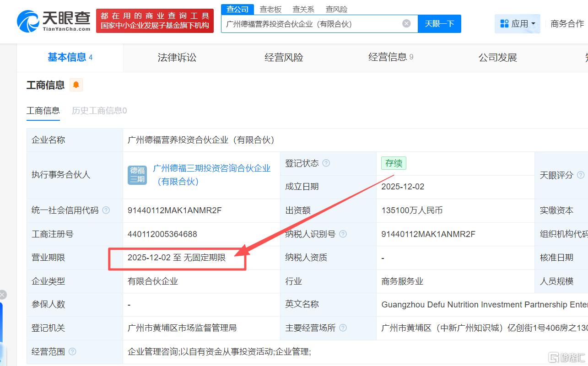Close the left floating widget
The width and height of the screenshot is (588, 366).
pos(2,295)
